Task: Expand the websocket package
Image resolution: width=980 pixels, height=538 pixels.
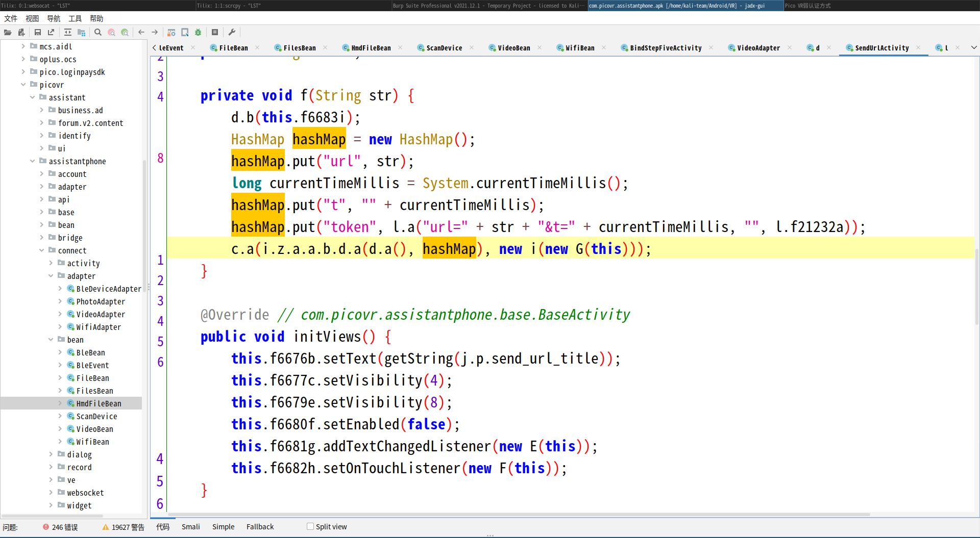Action: 51,492
